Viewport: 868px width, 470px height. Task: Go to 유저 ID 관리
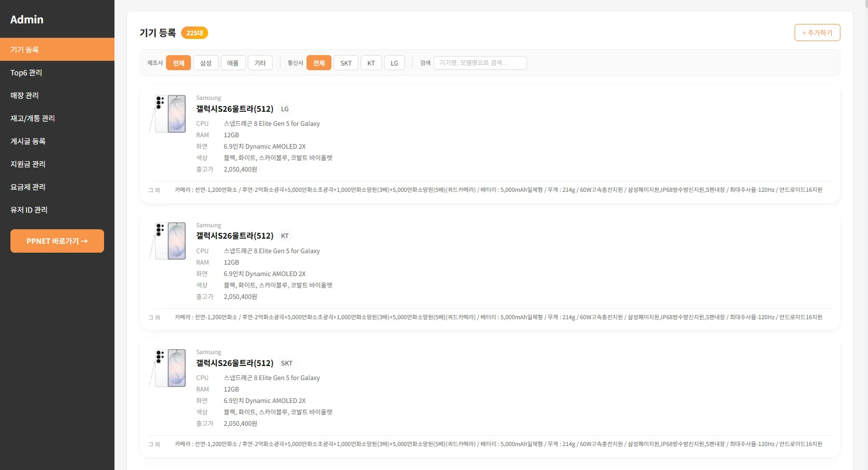(57, 210)
